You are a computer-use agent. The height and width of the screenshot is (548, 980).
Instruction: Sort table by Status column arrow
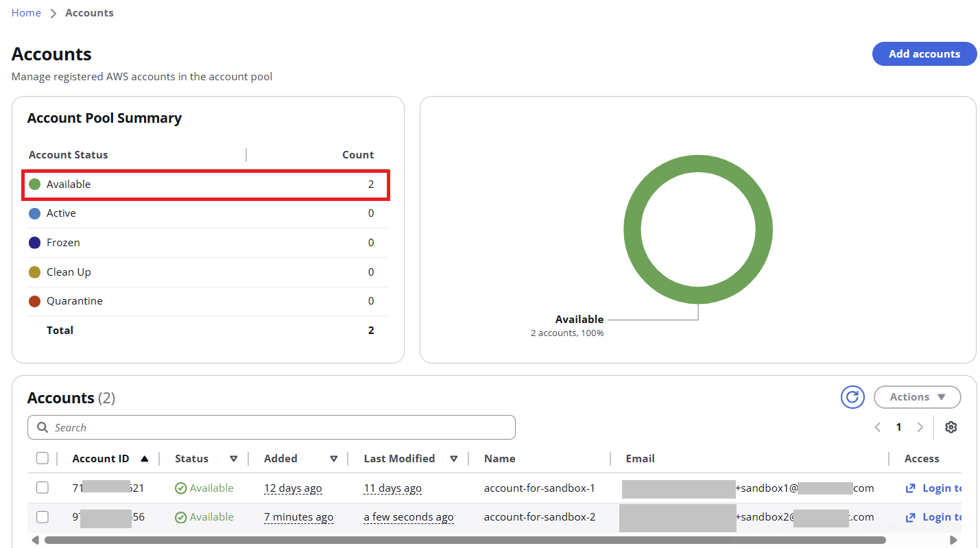233,459
